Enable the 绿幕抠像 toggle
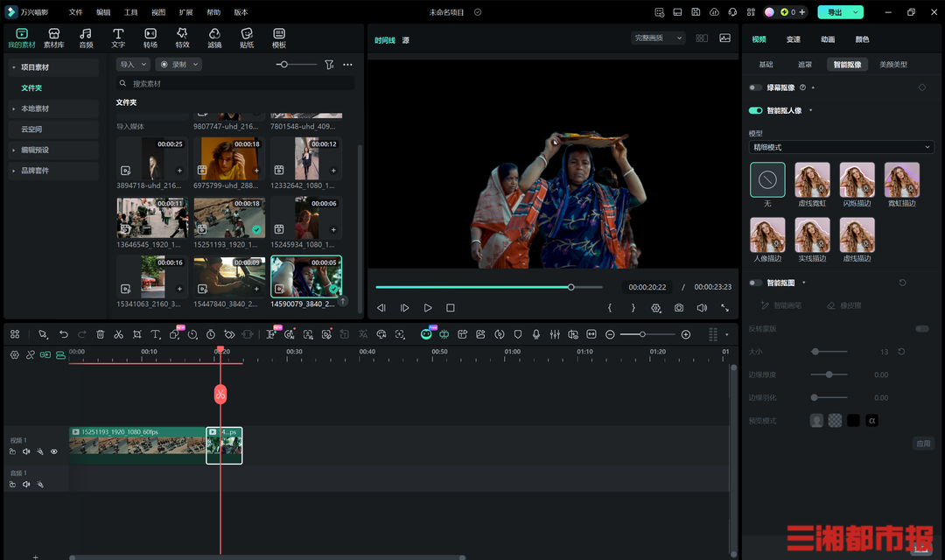 [x=755, y=87]
